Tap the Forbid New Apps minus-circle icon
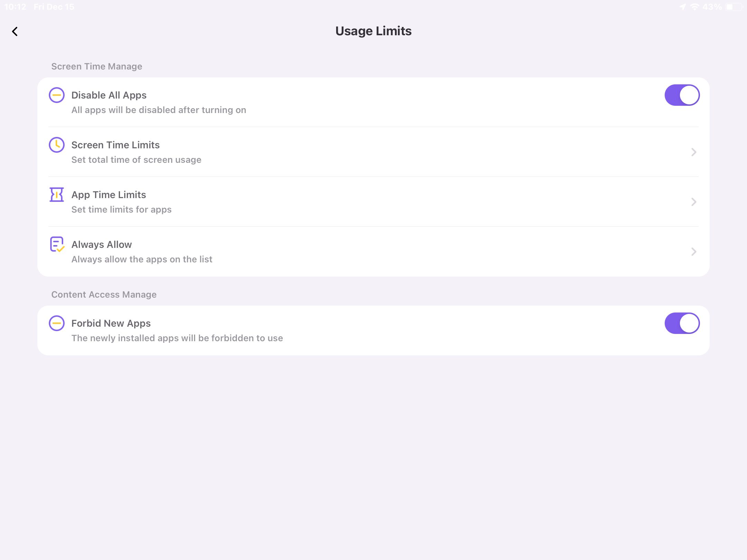 pyautogui.click(x=57, y=323)
